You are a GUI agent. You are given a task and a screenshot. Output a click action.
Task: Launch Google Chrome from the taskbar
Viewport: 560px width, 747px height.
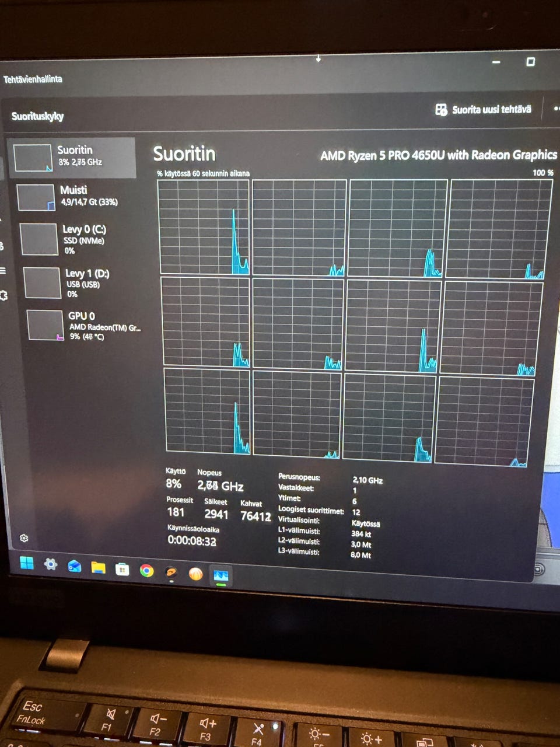click(x=146, y=571)
